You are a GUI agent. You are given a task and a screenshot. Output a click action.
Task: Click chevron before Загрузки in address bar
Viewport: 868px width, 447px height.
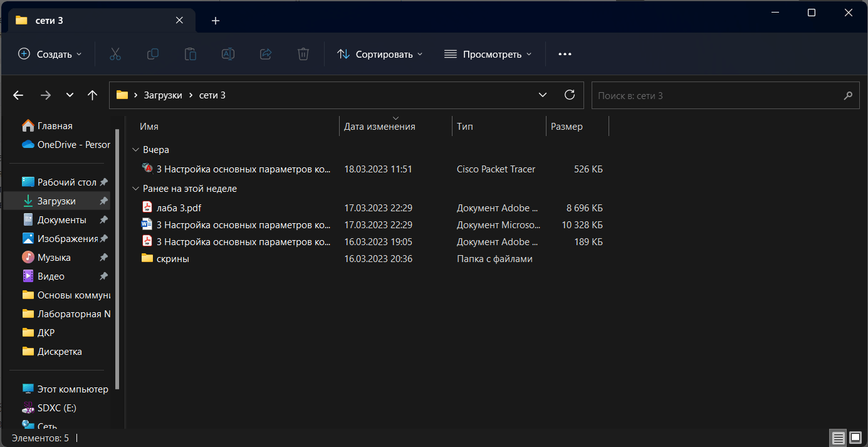tap(136, 95)
